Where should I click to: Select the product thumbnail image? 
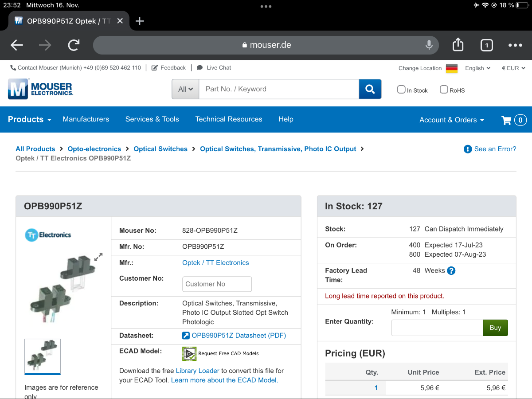(x=43, y=357)
